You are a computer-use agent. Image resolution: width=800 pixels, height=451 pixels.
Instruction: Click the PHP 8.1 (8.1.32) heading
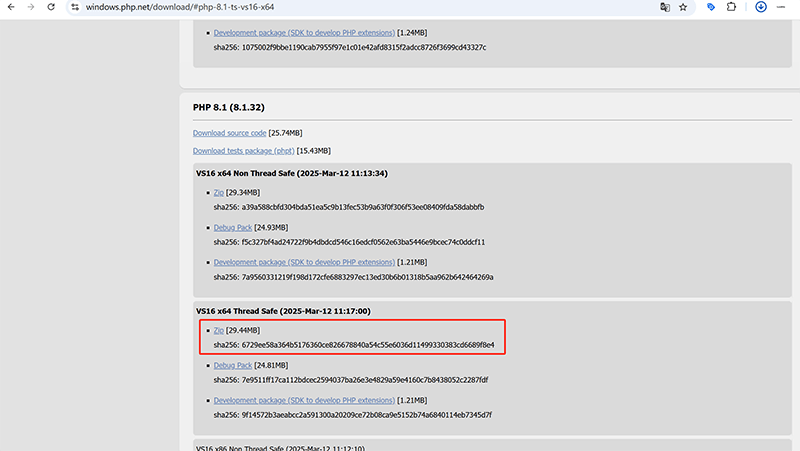pyautogui.click(x=229, y=108)
